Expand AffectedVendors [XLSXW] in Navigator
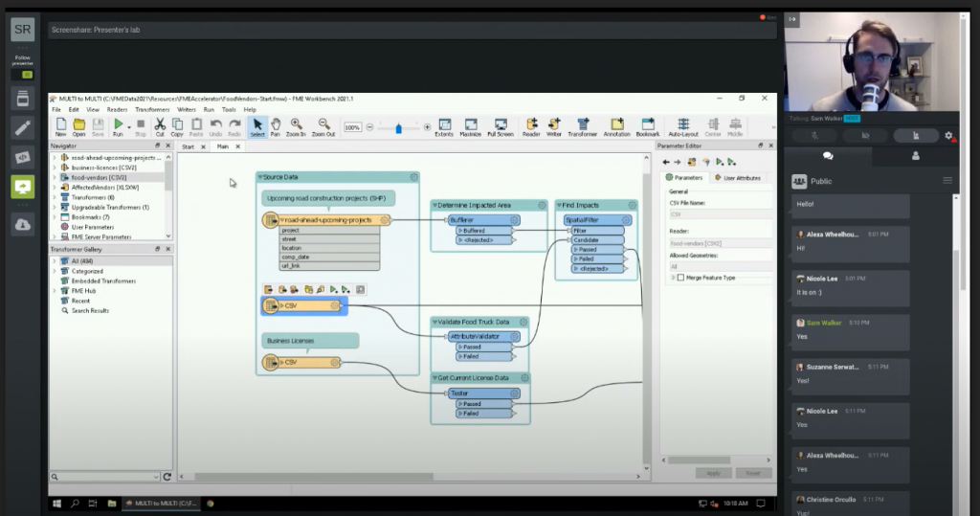The image size is (980, 516). click(x=55, y=187)
